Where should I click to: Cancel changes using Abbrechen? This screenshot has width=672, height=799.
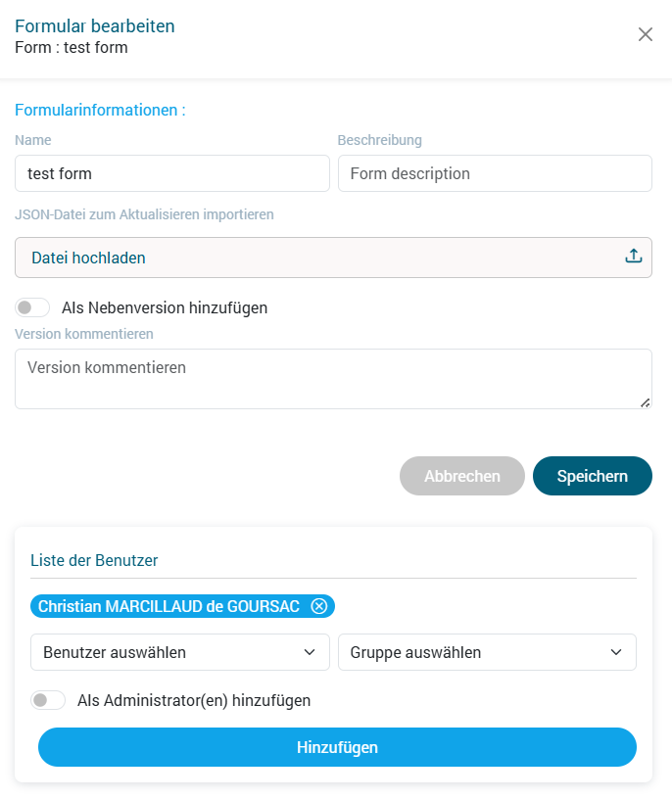pyautogui.click(x=461, y=476)
